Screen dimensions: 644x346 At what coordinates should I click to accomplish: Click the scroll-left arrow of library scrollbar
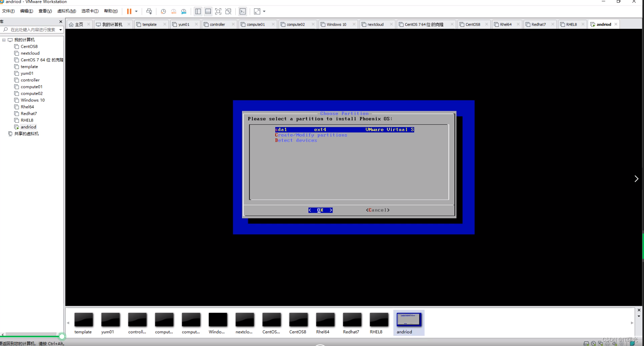[3, 335]
